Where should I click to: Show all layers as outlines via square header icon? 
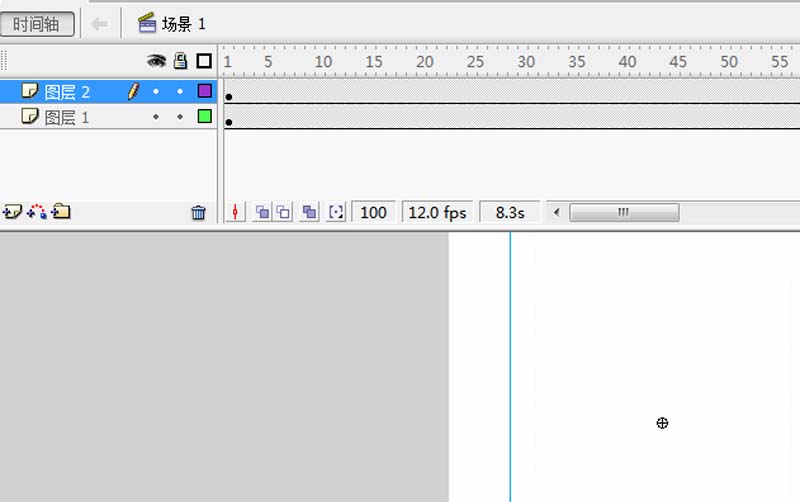pos(204,61)
